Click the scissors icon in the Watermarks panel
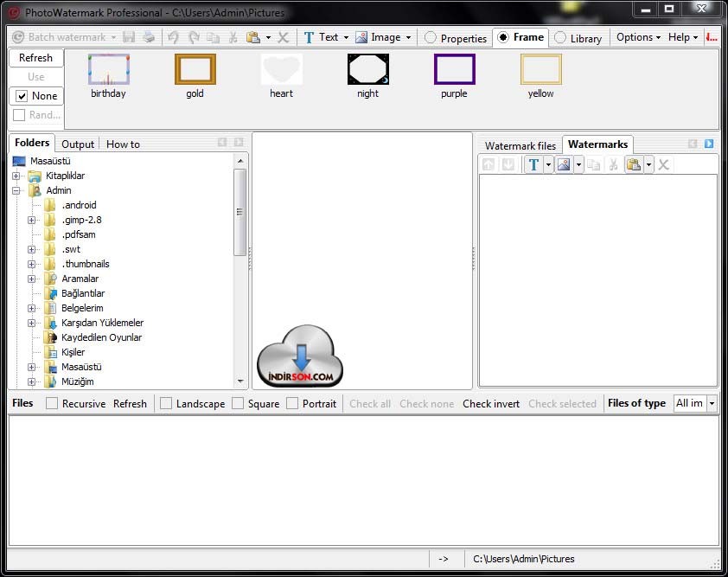 coord(613,164)
